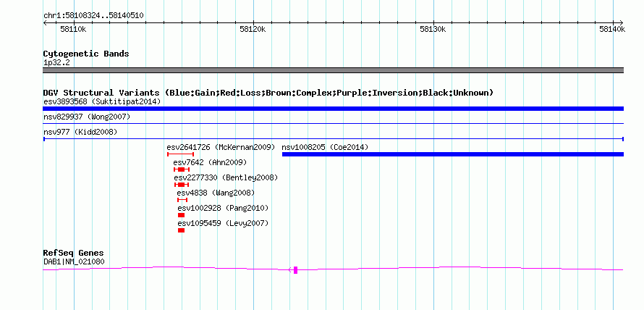Click the esv2641726 (McKernan2009) label
The image size is (644, 310).
click(x=221, y=147)
